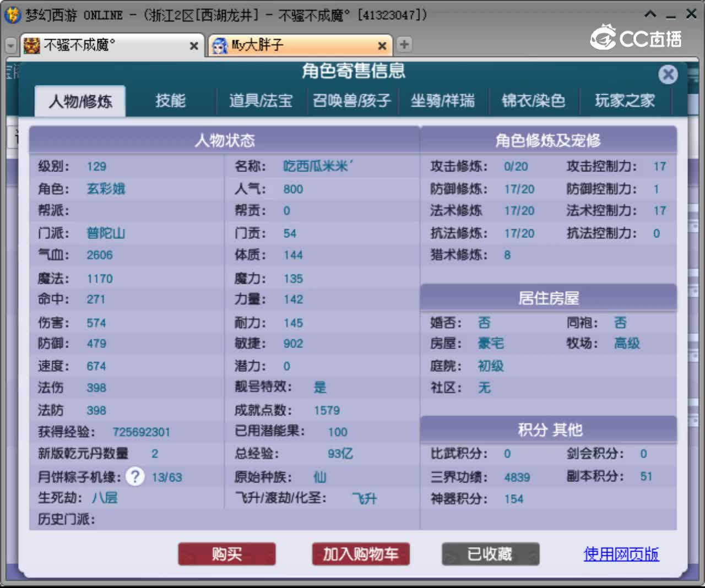Click the 人物状态 section header
Screen dimensions: 705x588
click(225, 140)
